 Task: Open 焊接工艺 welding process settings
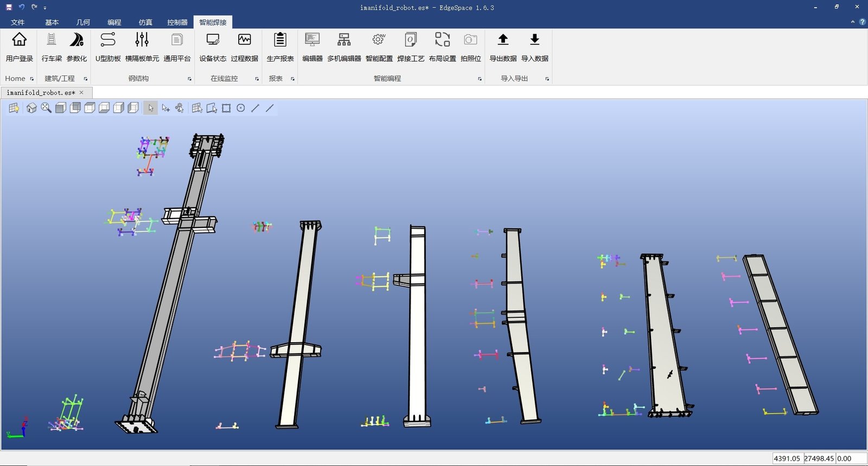[x=411, y=47]
